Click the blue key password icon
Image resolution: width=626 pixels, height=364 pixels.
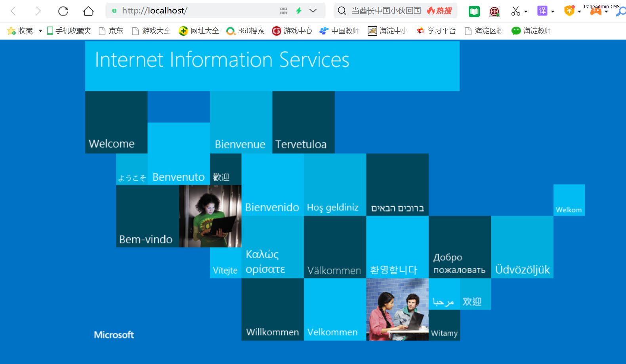[x=621, y=11]
